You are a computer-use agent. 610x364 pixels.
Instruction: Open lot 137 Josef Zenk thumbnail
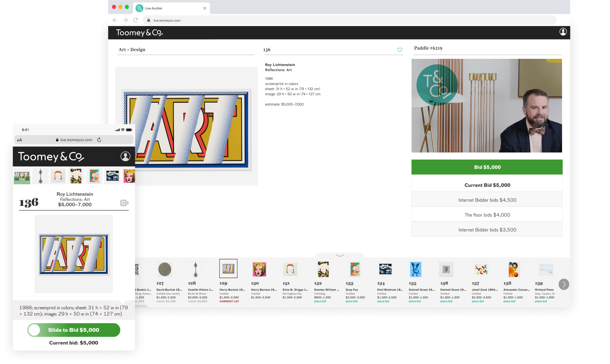[x=481, y=269]
